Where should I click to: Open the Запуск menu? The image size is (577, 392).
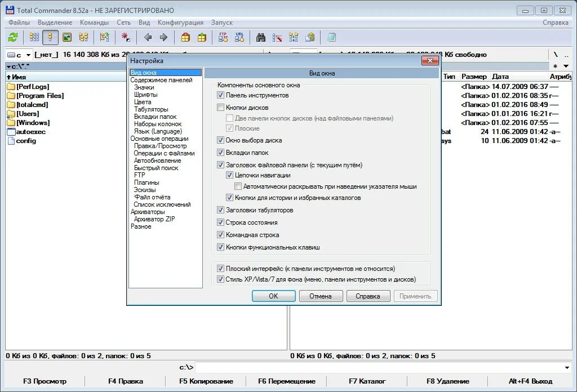222,23
